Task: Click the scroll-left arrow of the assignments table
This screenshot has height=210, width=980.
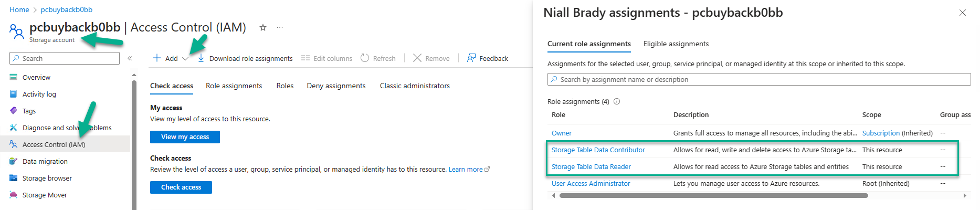Action: (x=553, y=195)
